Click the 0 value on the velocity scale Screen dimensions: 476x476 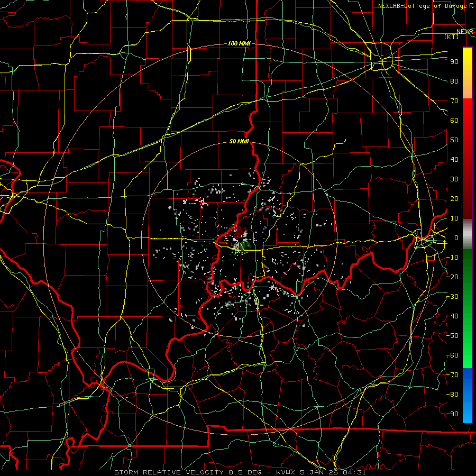456,237
